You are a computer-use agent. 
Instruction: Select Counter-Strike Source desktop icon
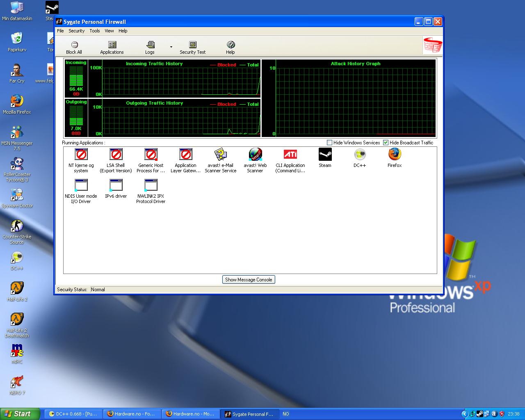(17, 232)
